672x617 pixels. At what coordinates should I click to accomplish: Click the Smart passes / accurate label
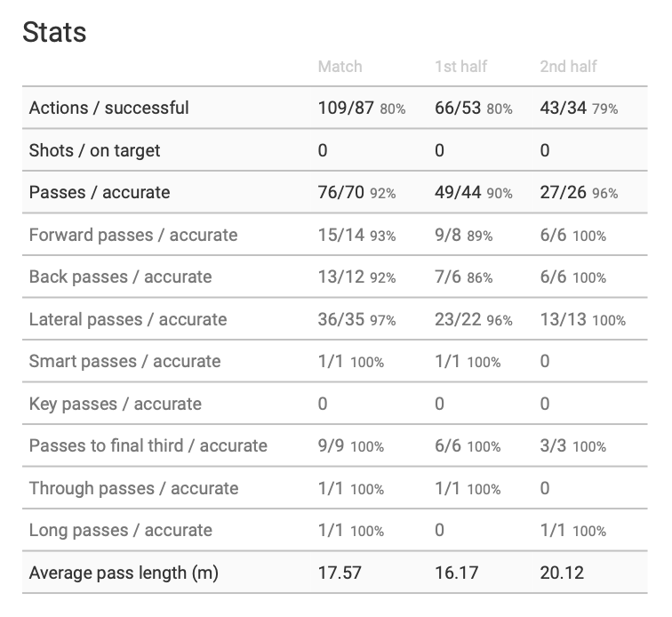(x=124, y=362)
